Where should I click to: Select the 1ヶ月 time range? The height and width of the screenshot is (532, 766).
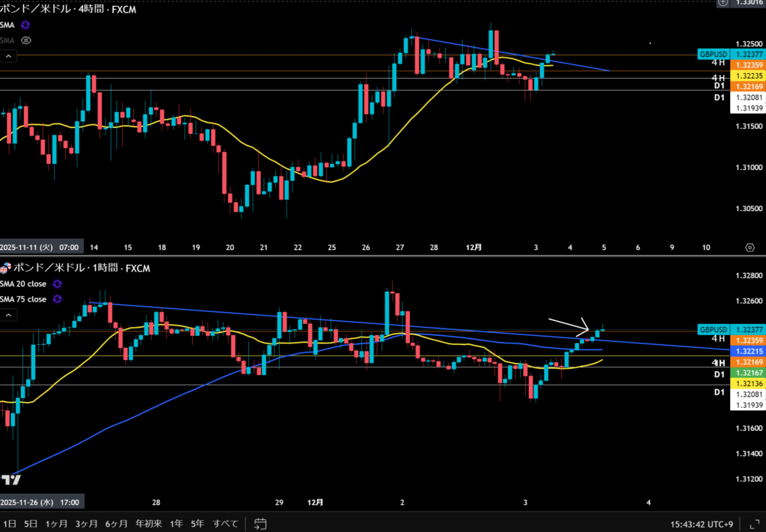(57, 523)
